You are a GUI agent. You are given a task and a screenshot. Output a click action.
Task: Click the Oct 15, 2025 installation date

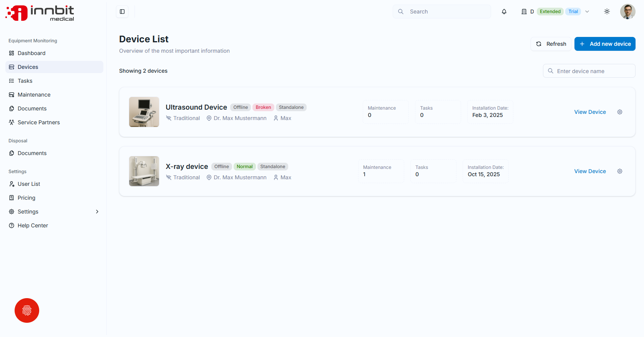pos(484,174)
